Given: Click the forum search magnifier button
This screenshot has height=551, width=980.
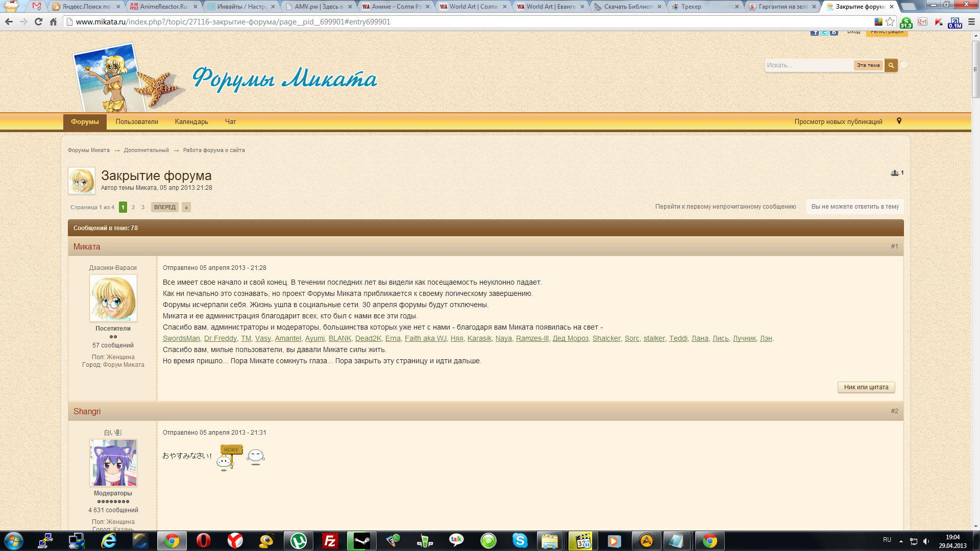Looking at the screenshot, I should pos(891,65).
